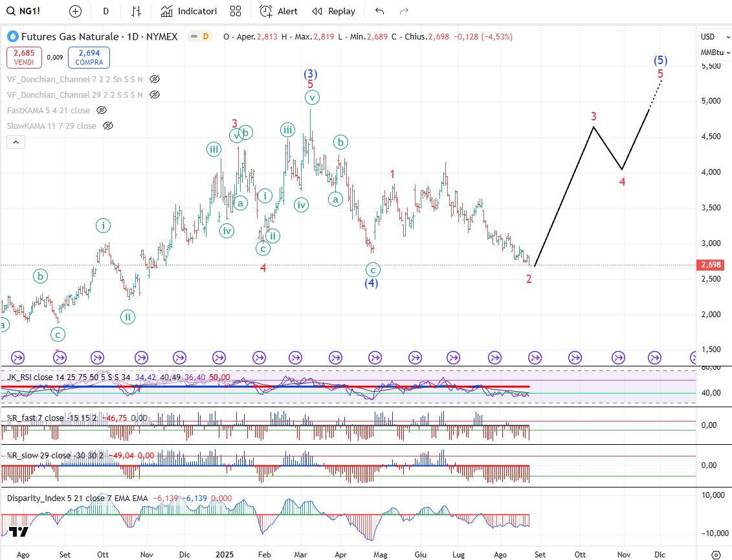Unhide the SlowKAMA indicator
The image size is (732, 560).
click(108, 126)
